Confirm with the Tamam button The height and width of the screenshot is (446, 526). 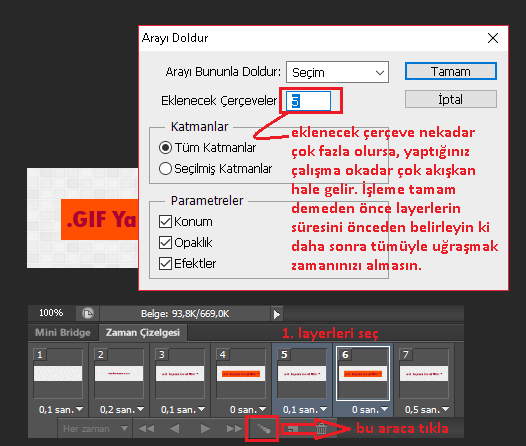pos(451,71)
